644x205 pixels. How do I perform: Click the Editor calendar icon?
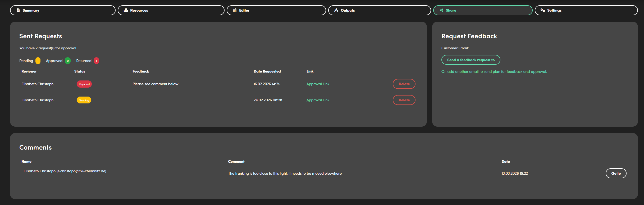coord(235,10)
